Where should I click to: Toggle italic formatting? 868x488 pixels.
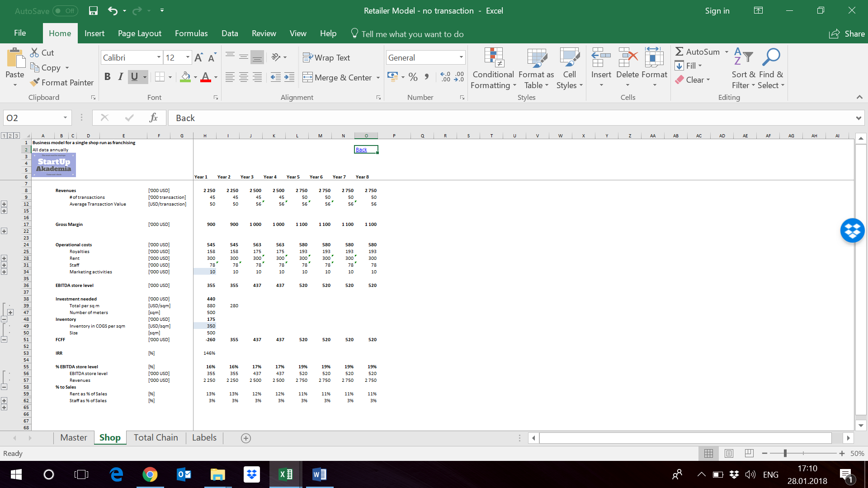point(120,77)
